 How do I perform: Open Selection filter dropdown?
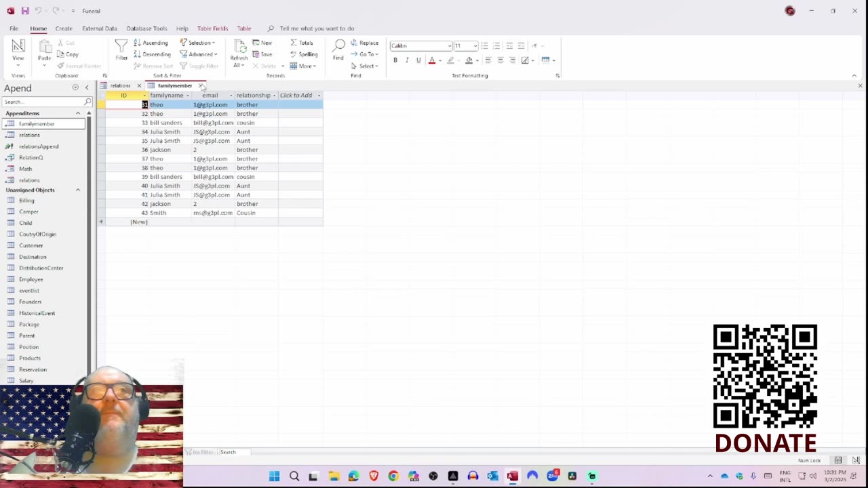point(198,43)
